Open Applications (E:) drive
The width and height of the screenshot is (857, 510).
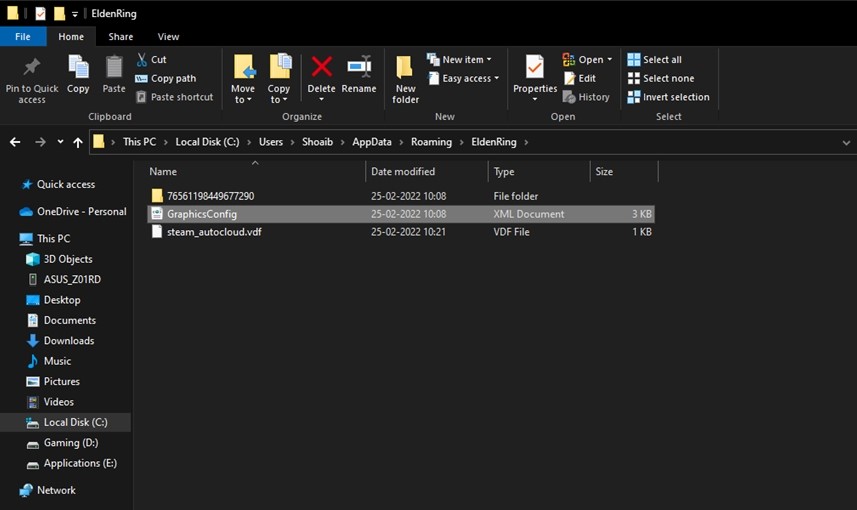point(72,463)
